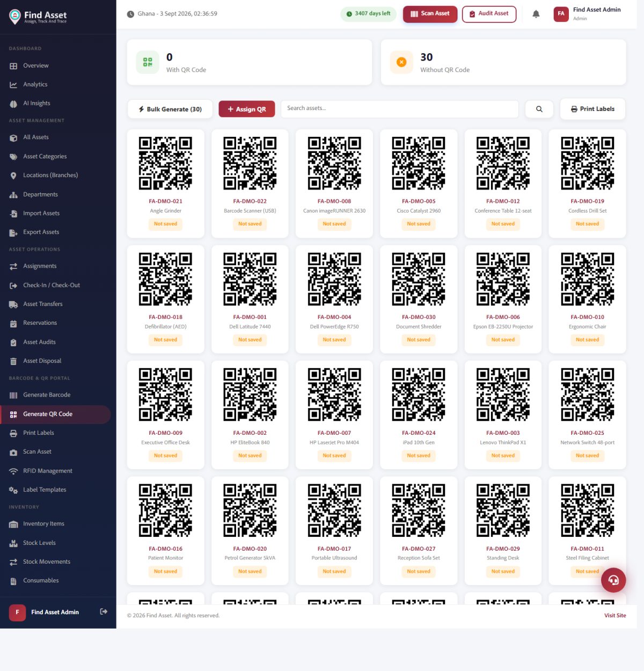This screenshot has height=671, width=644.
Task: Click the Asset Transfers truck icon
Action: [13, 304]
